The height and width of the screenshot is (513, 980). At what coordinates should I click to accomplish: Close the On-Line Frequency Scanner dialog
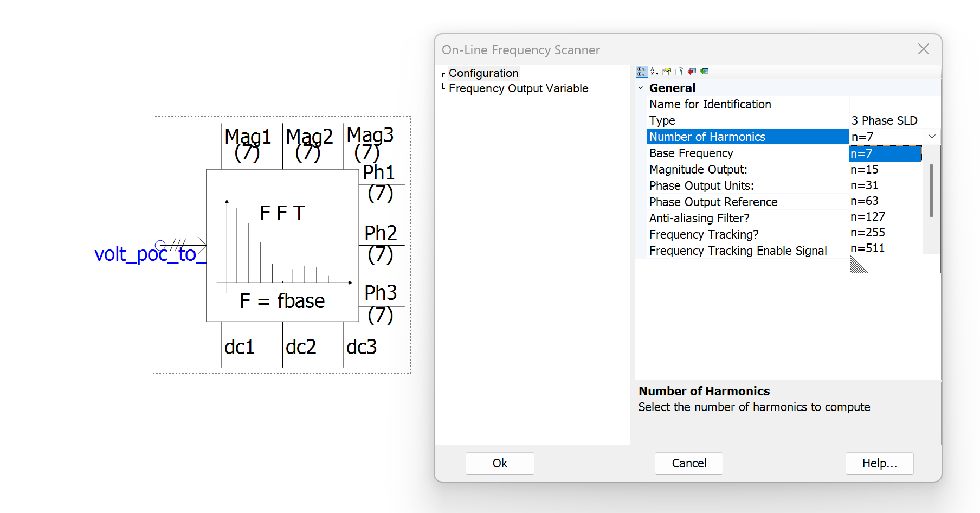point(923,49)
